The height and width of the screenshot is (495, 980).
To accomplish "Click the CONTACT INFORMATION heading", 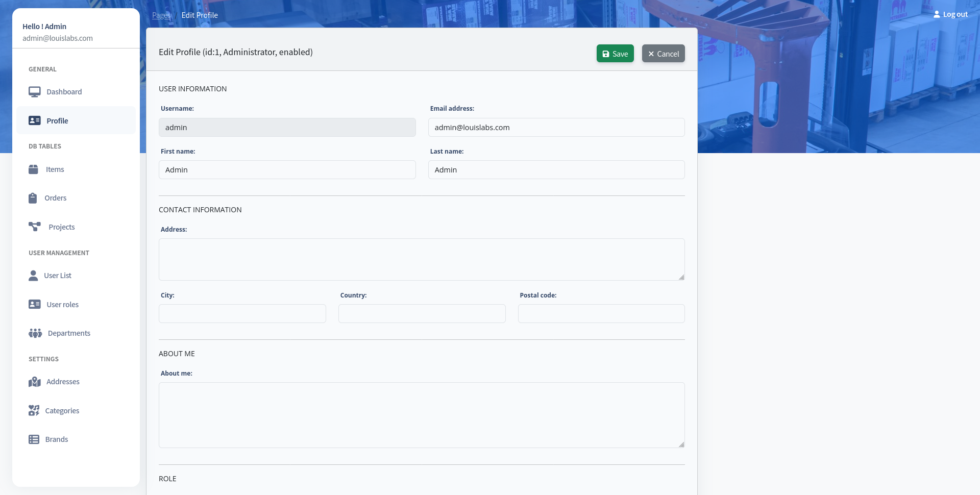I will 200,210.
